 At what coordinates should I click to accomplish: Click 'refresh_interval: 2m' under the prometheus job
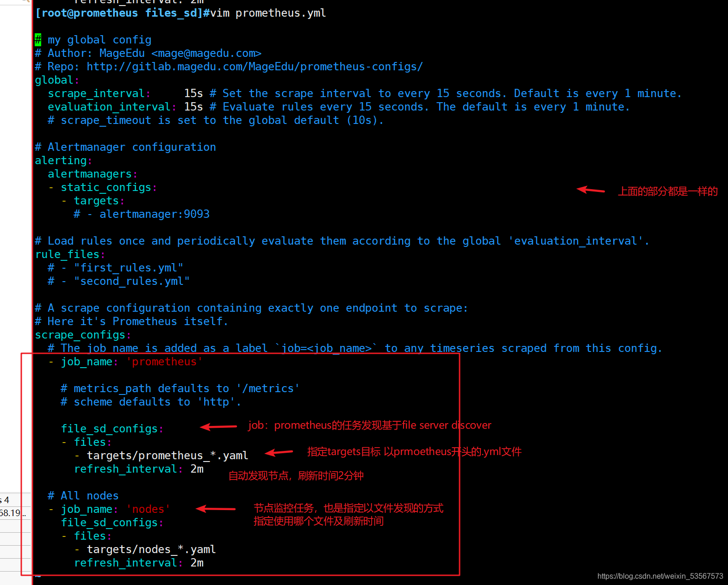click(139, 469)
